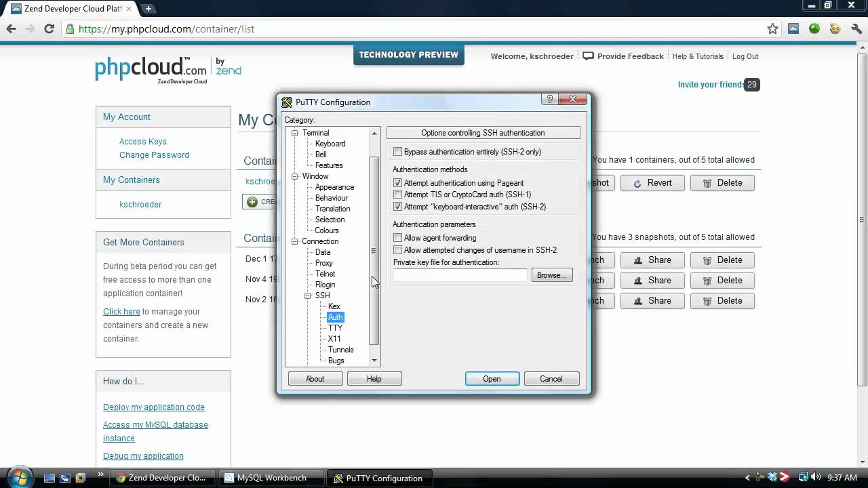Open the cloud extension icon in Chrome toolbar

click(793, 28)
